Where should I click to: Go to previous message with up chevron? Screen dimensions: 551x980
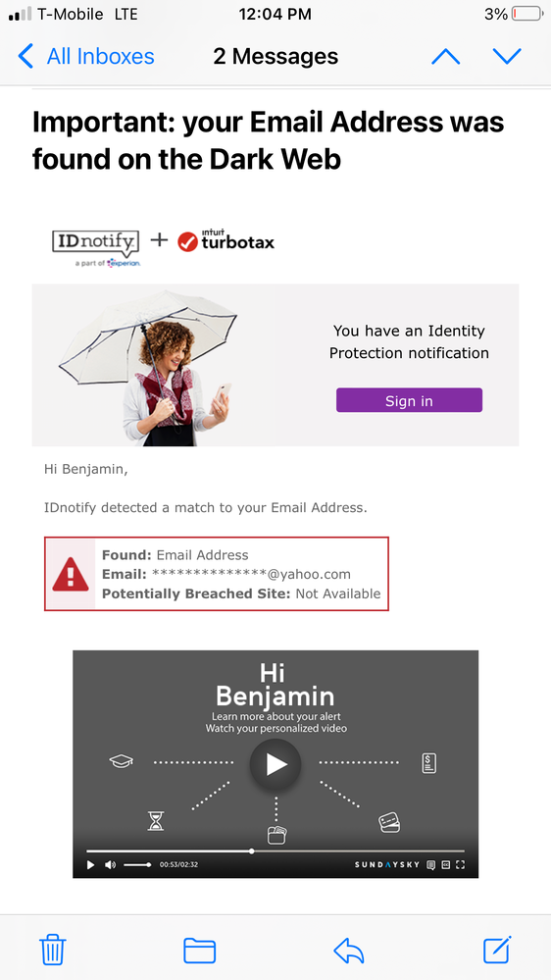445,57
